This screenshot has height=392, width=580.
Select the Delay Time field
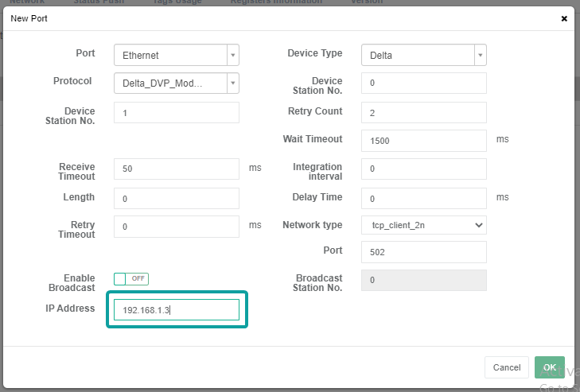coord(423,198)
